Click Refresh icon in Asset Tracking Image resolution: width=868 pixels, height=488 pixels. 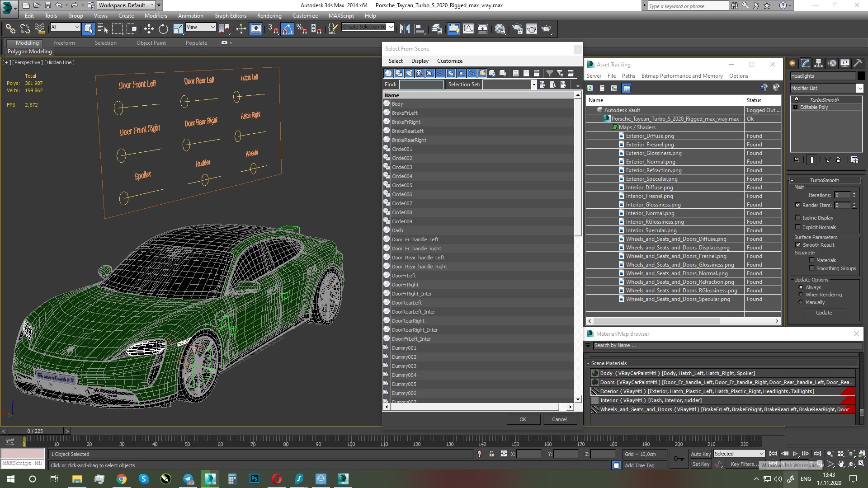coord(590,88)
